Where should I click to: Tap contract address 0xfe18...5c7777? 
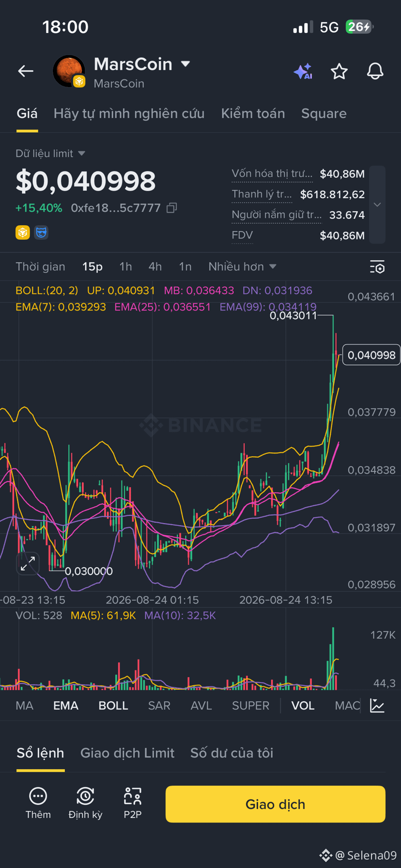[x=116, y=208]
